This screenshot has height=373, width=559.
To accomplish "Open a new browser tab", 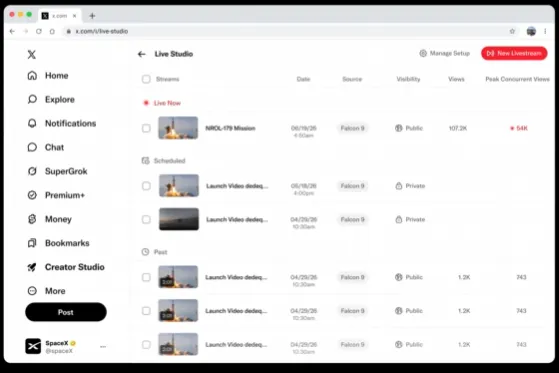I will [x=92, y=16].
